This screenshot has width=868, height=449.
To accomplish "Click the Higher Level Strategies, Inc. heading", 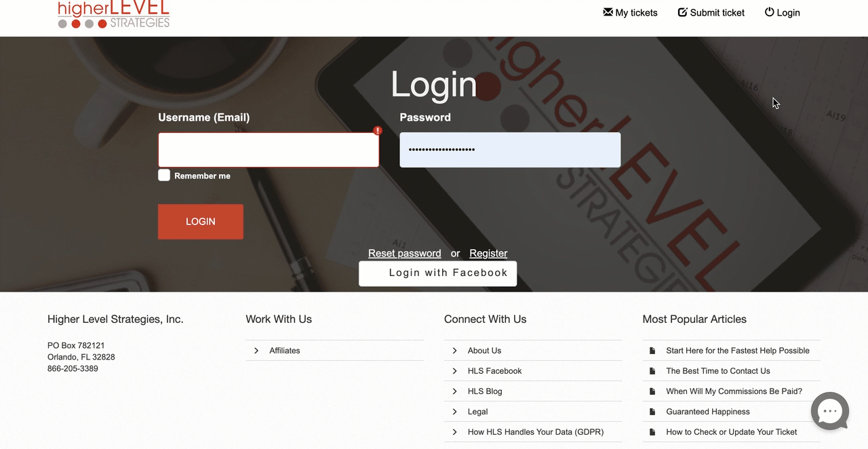I will click(115, 319).
